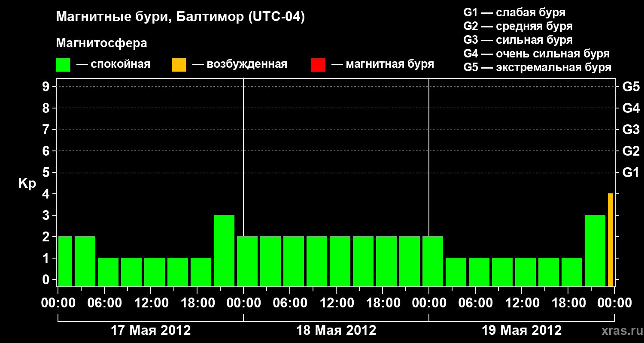Click the green 'спокойная' legend swatch

[x=63, y=65]
